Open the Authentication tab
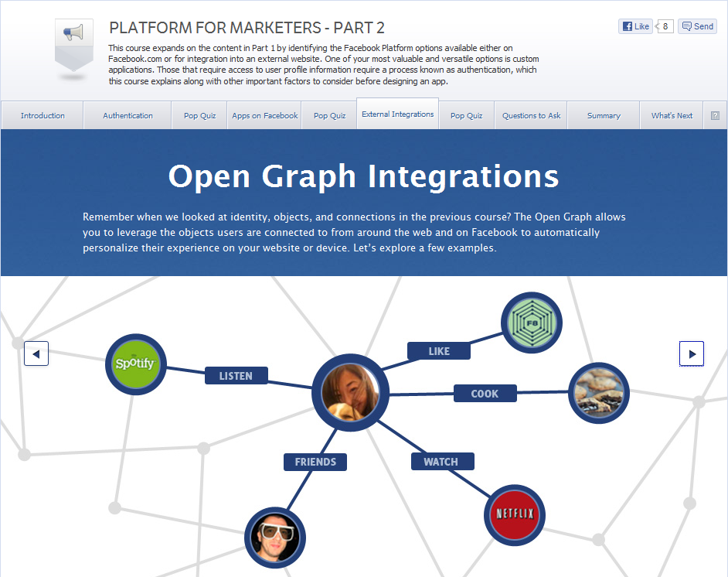The image size is (728, 577). pos(128,116)
